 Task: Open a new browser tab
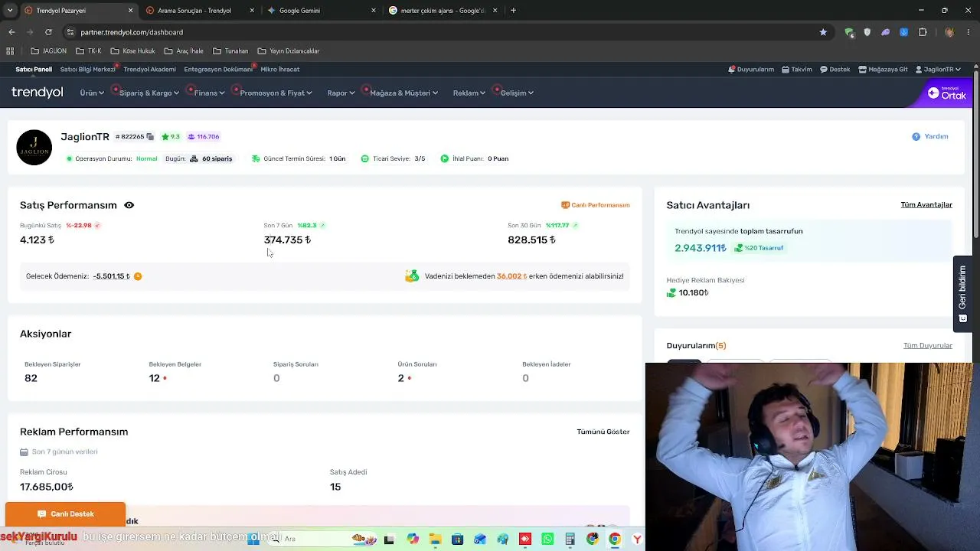[513, 11]
